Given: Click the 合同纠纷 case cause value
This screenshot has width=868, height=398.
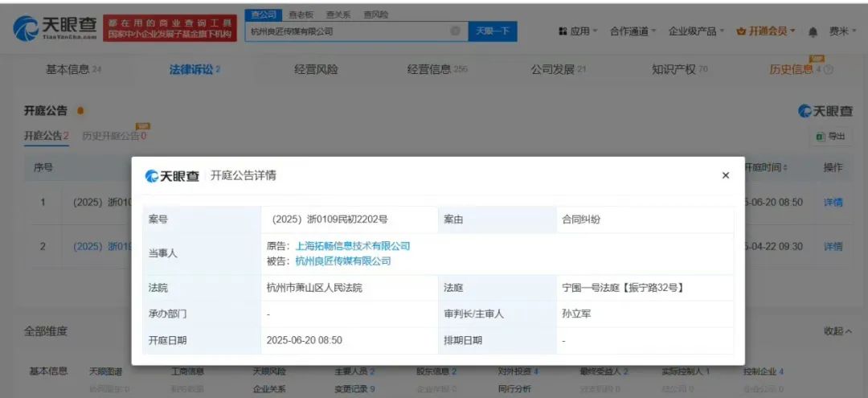Looking at the screenshot, I should 581,220.
